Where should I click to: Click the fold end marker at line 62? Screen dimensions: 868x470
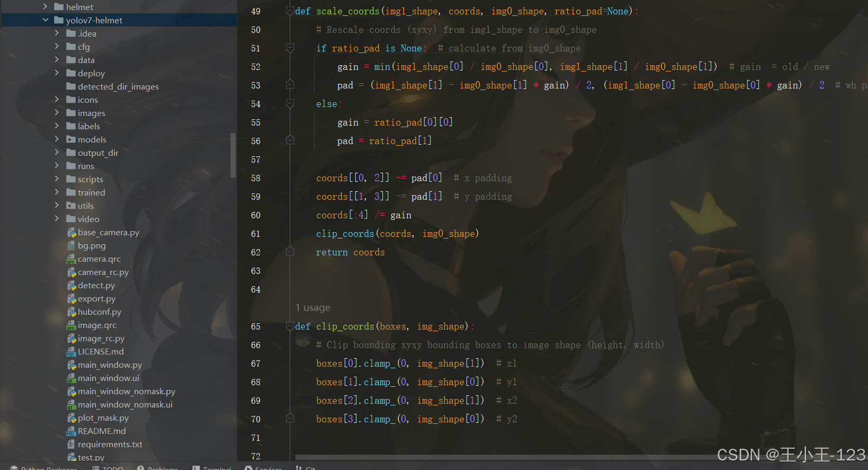[x=290, y=252]
